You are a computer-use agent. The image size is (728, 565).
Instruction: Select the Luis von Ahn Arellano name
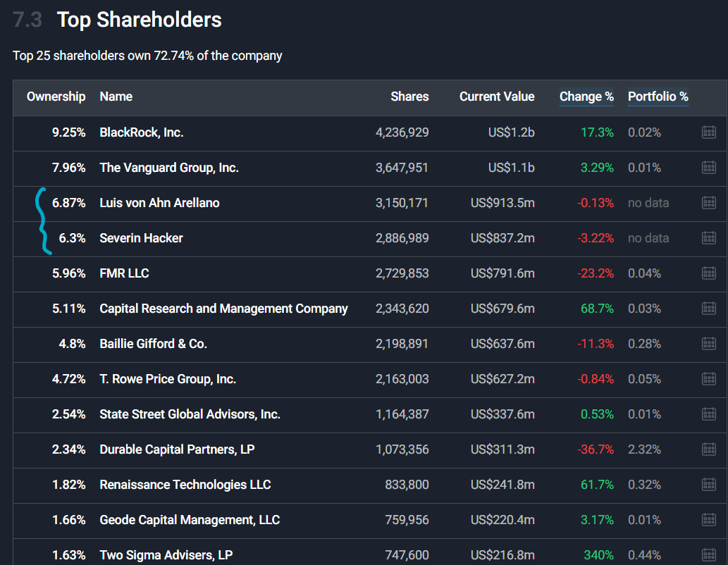pos(160,203)
